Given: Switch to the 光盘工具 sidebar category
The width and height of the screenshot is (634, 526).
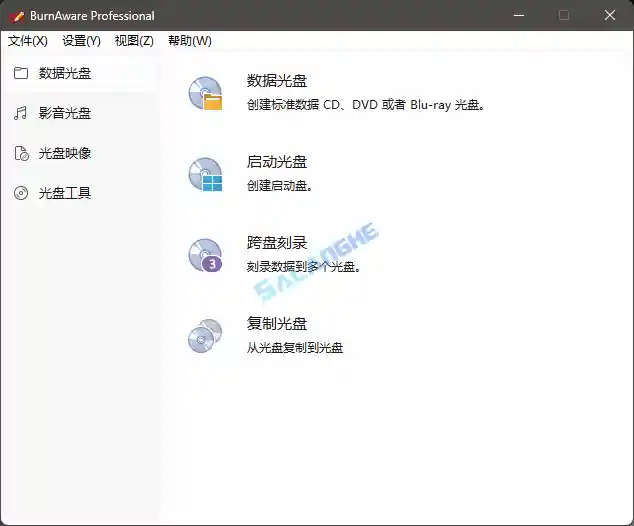Looking at the screenshot, I should (x=65, y=193).
